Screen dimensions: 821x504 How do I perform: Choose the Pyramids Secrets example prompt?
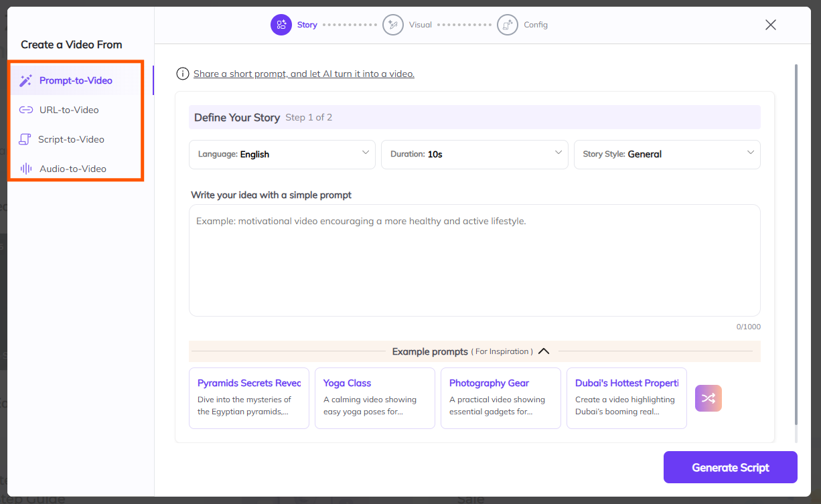pos(249,398)
